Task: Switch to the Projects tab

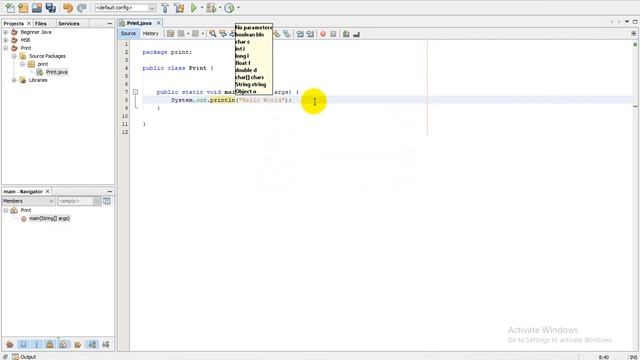Action: pos(13,24)
